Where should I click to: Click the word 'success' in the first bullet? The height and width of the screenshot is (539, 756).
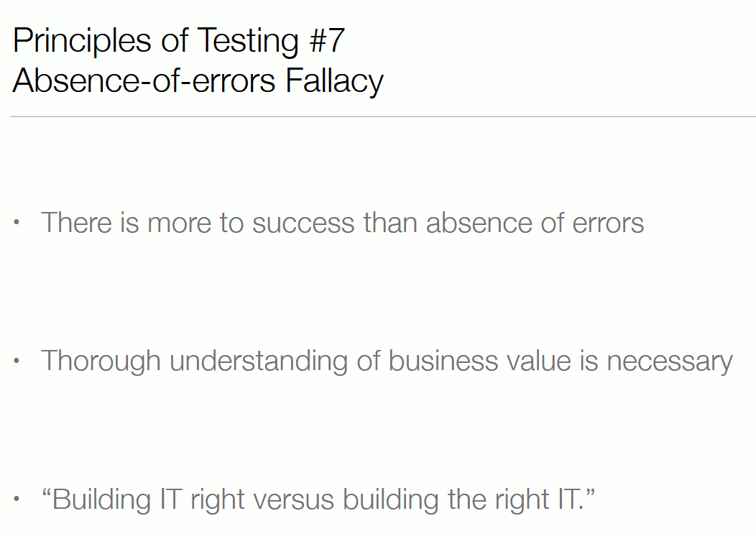click(x=303, y=224)
